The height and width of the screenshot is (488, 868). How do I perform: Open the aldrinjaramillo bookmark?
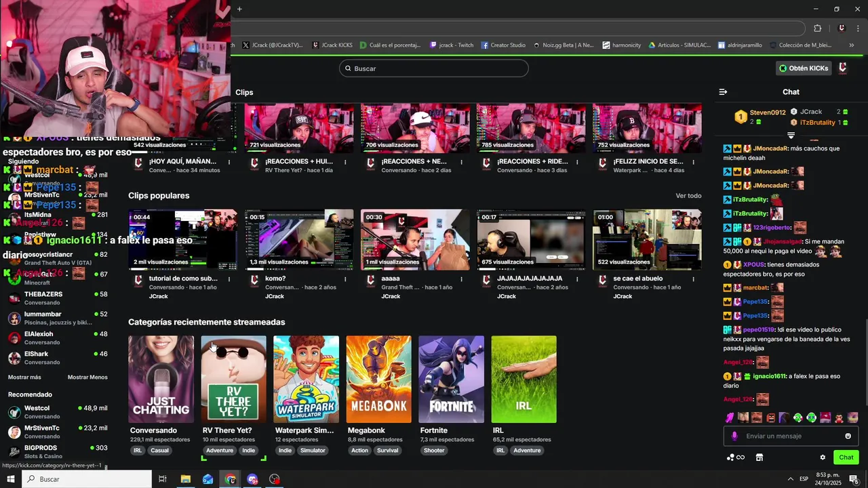pos(740,45)
